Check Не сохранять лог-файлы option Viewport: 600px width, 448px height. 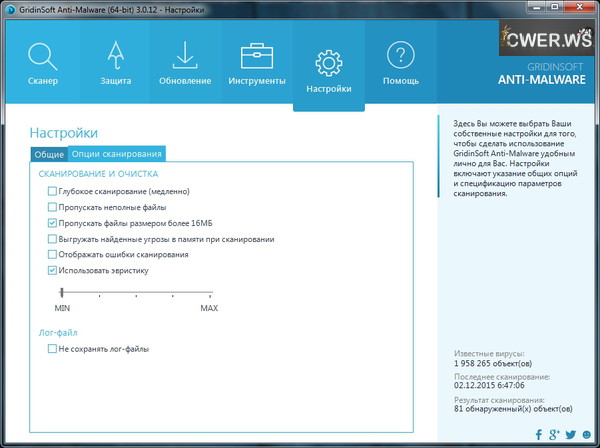coord(52,349)
